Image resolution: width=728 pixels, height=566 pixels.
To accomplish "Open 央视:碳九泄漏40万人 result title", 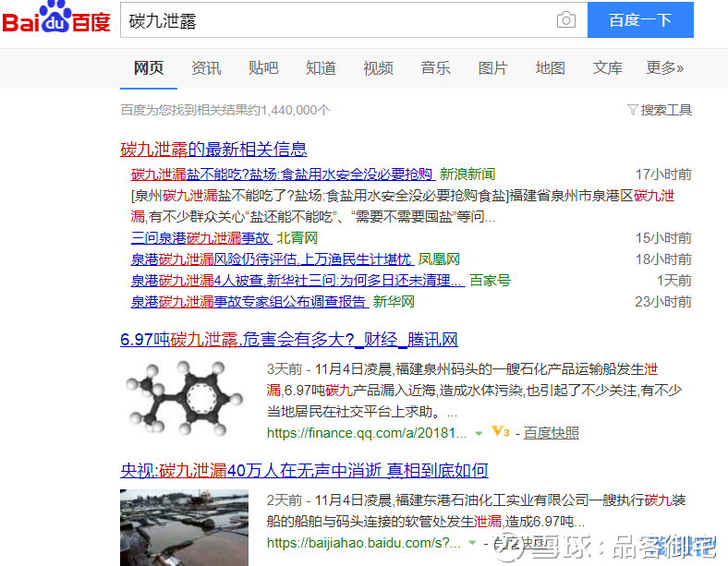I will click(x=304, y=471).
